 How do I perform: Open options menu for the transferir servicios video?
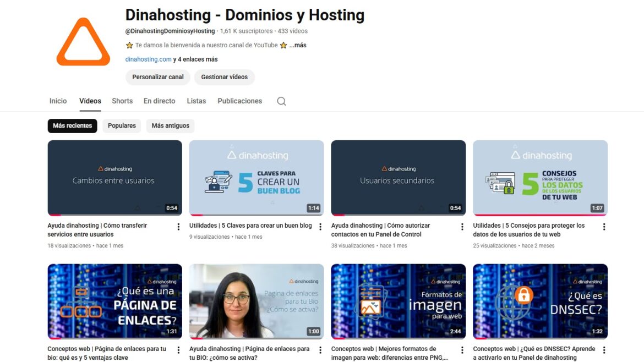click(178, 226)
